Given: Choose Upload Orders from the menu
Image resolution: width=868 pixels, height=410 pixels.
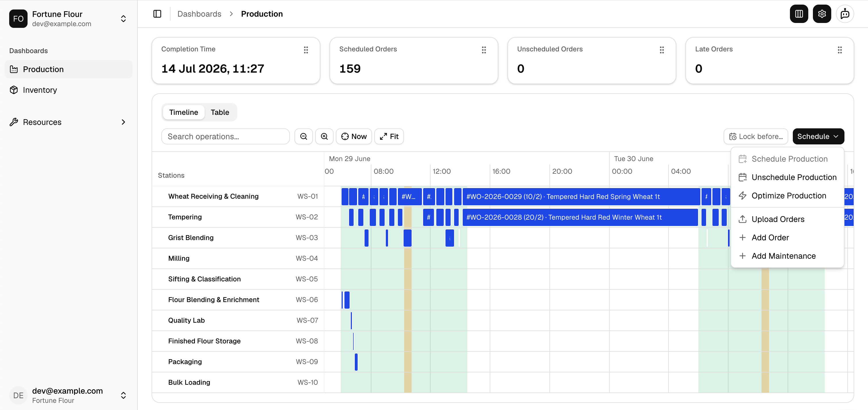Looking at the screenshot, I should coord(787,219).
